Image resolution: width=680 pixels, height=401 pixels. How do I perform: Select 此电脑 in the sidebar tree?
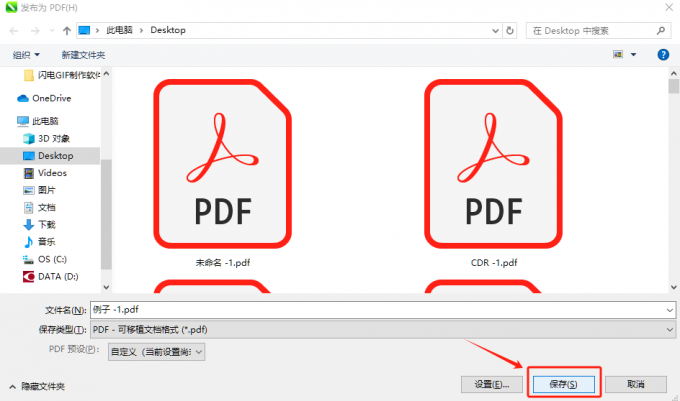(x=38, y=121)
